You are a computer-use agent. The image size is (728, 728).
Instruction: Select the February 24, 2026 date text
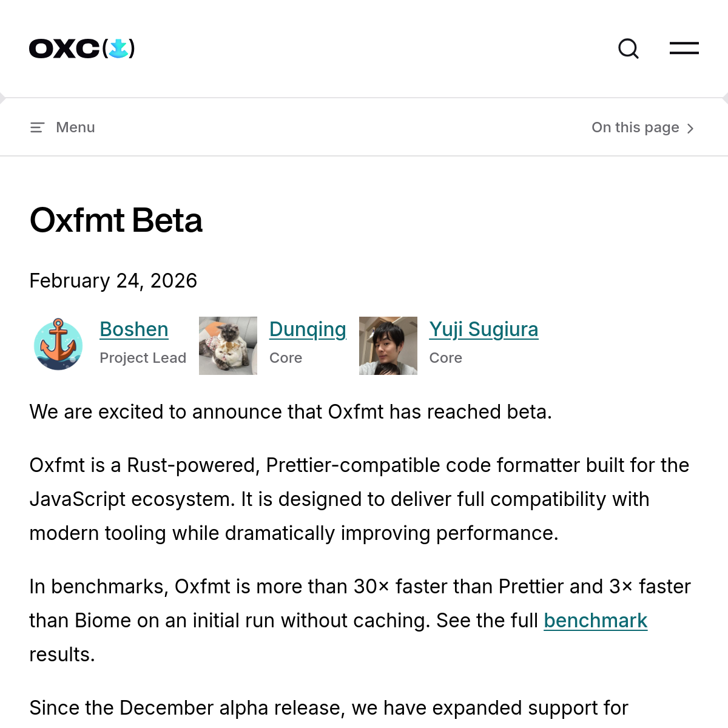coord(113,280)
